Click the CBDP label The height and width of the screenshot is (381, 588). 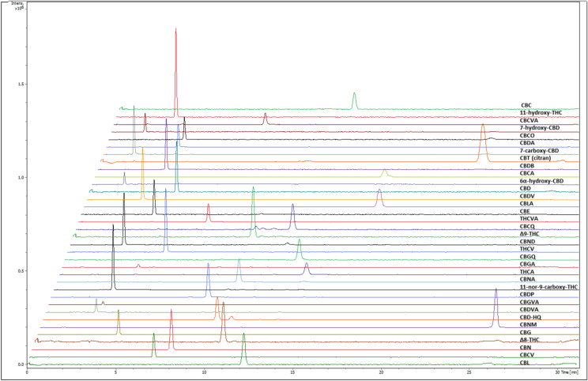click(x=527, y=294)
